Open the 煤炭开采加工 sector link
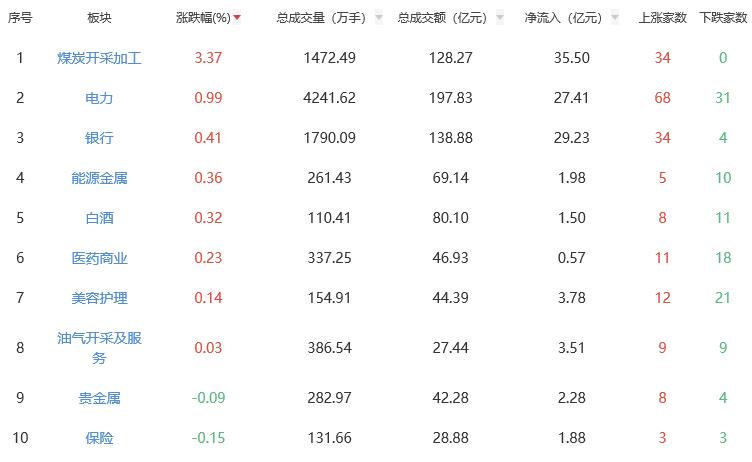This screenshot has height=462, width=752. click(x=99, y=58)
